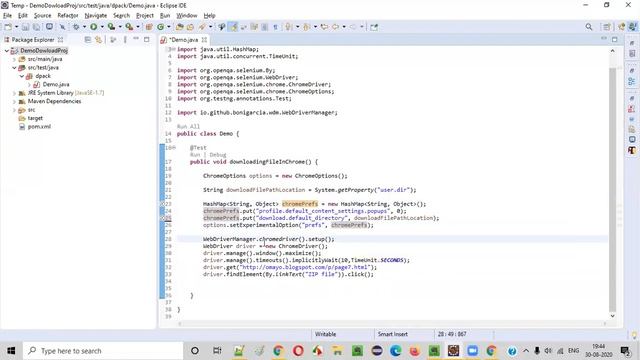
Task: Fold the @Test method at line 16
Action: click(173, 148)
